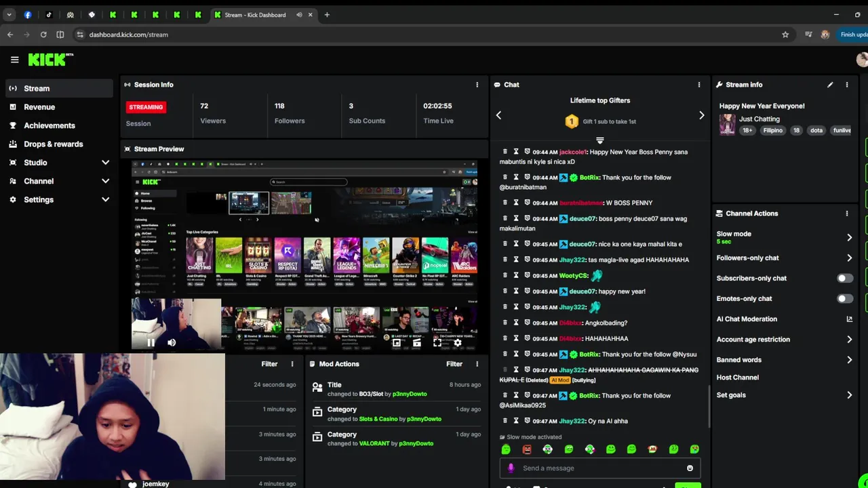Open Set goals chevron
Screen dimensions: 868x488
tap(849, 395)
